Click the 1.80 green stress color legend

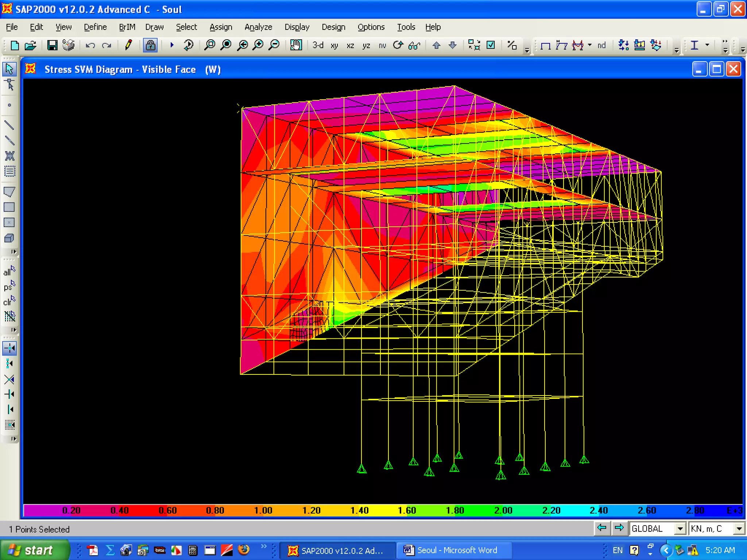click(454, 510)
